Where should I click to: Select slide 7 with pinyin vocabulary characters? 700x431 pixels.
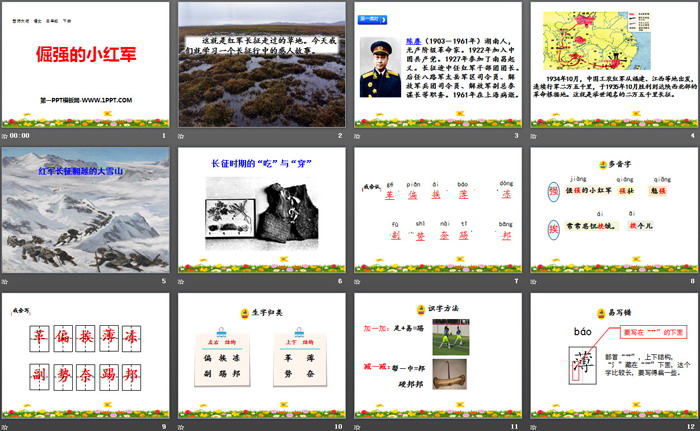pyautogui.click(x=438, y=210)
